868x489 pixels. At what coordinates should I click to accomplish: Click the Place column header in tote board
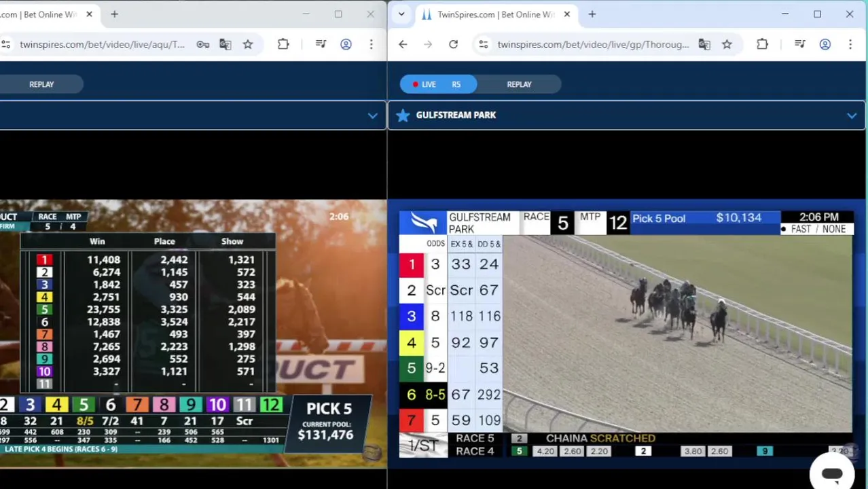pyautogui.click(x=164, y=241)
